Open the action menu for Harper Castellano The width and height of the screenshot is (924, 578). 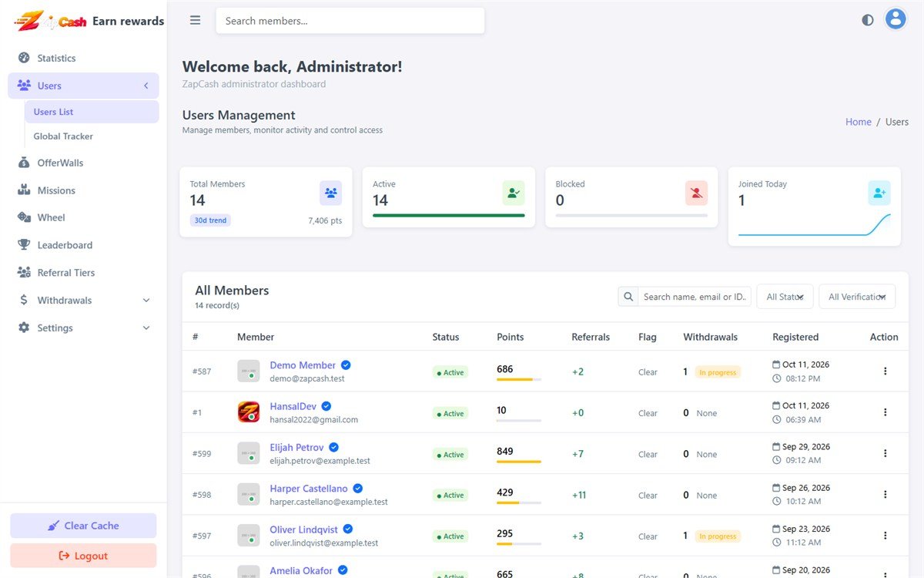pos(885,495)
